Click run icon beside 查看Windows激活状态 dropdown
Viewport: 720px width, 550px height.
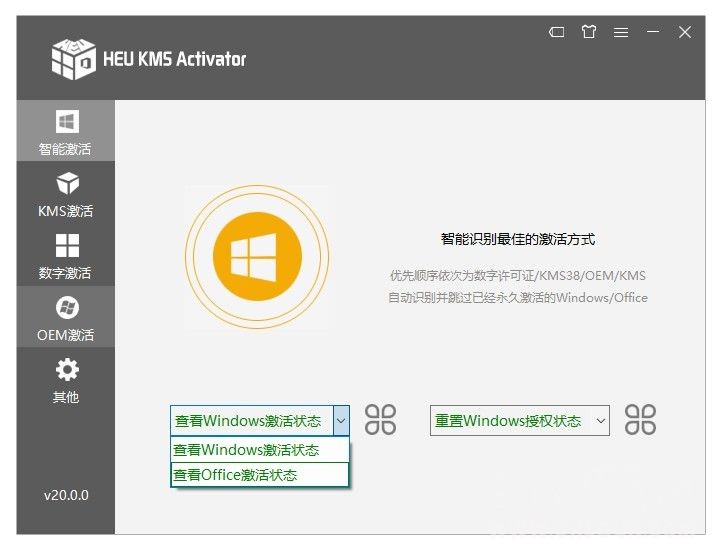click(x=380, y=420)
